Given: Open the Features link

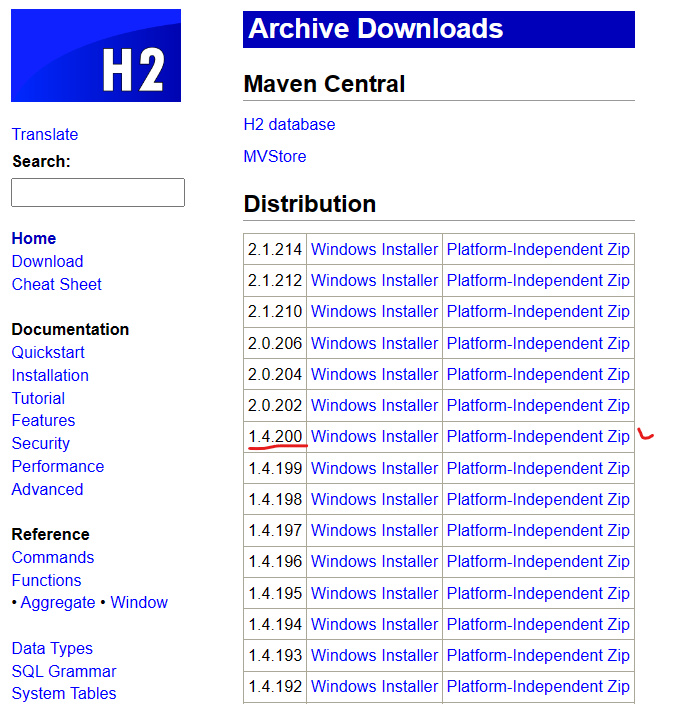Looking at the screenshot, I should 43,420.
